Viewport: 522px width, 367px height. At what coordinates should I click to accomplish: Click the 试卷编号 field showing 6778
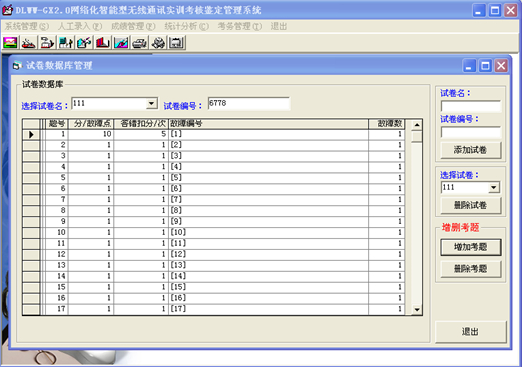[x=249, y=103]
